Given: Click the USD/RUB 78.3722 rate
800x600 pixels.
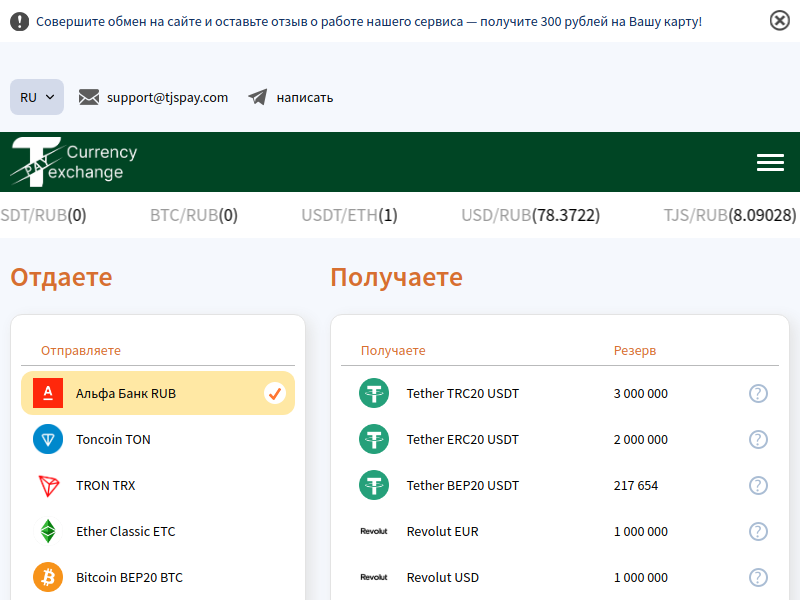Looking at the screenshot, I should click(x=531, y=215).
